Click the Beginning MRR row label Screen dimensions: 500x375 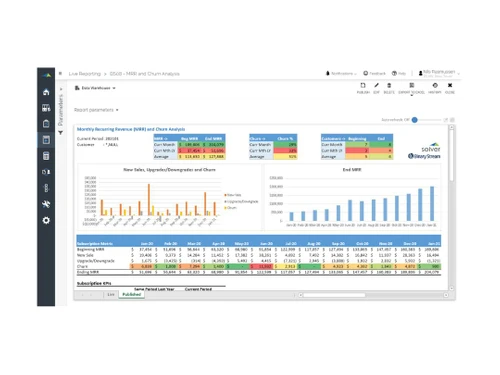pos(91,249)
